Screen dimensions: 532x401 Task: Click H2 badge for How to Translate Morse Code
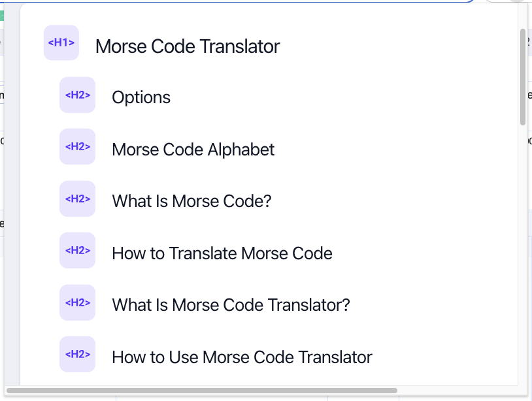click(77, 250)
